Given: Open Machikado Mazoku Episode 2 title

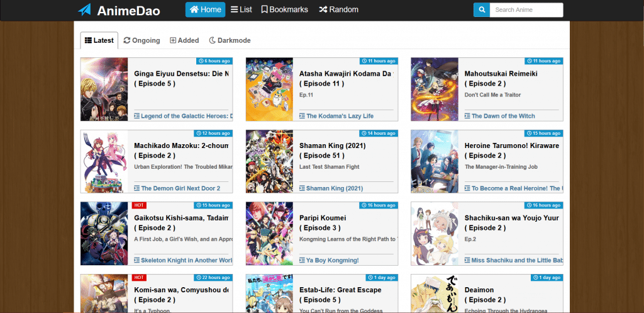Looking at the screenshot, I should click(x=181, y=151).
